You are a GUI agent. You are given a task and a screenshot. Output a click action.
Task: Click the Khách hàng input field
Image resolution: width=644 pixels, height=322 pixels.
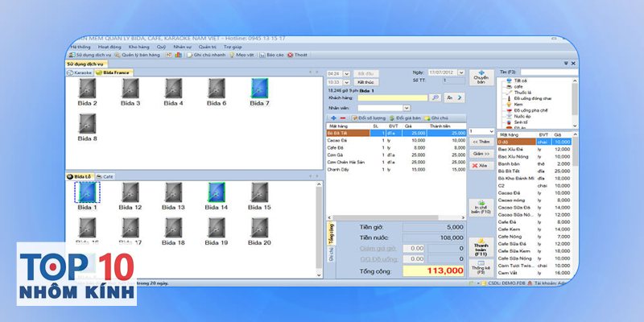tap(394, 97)
